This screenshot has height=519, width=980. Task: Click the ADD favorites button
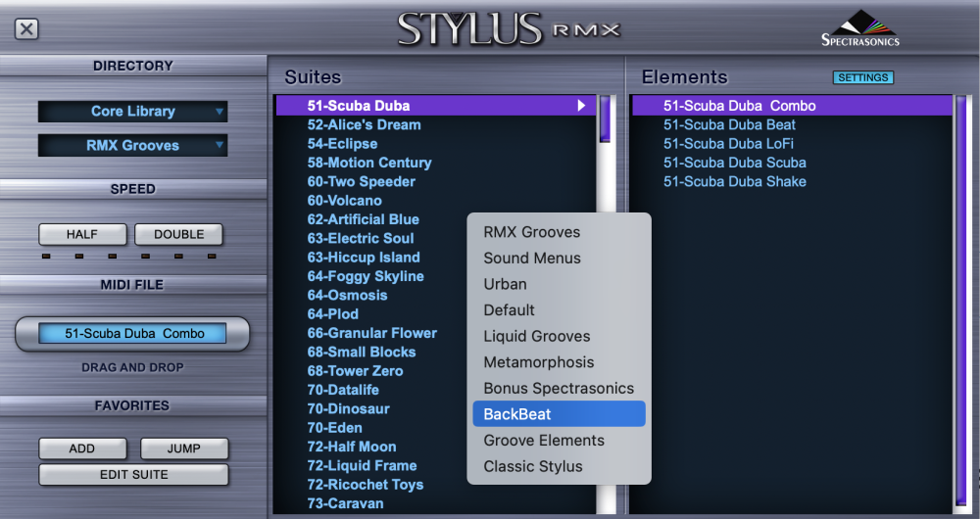coord(82,448)
